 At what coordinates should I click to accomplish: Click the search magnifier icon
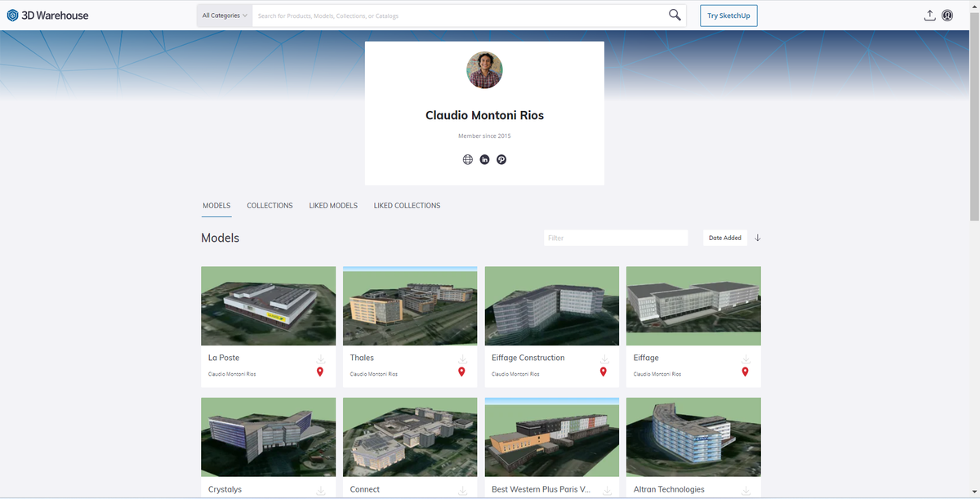click(675, 16)
